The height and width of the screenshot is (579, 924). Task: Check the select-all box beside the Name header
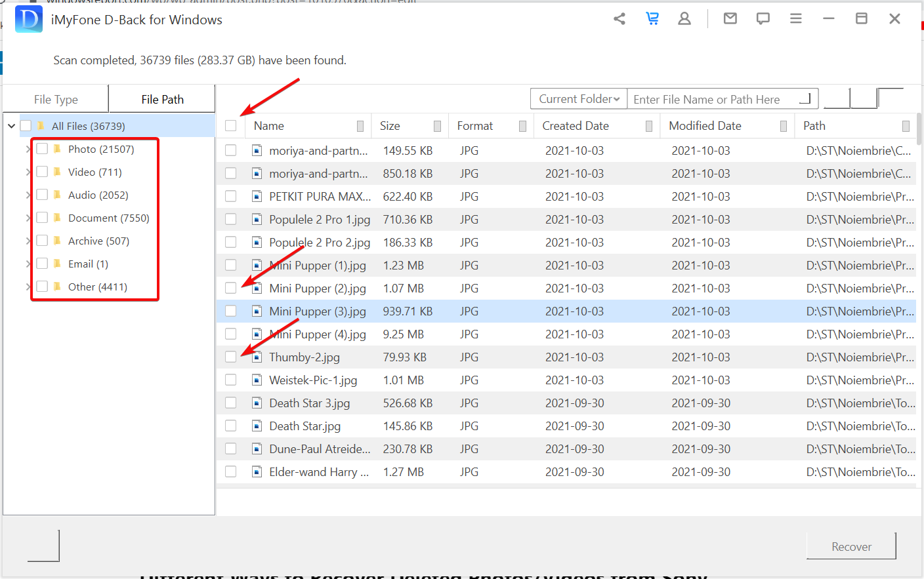(x=231, y=126)
